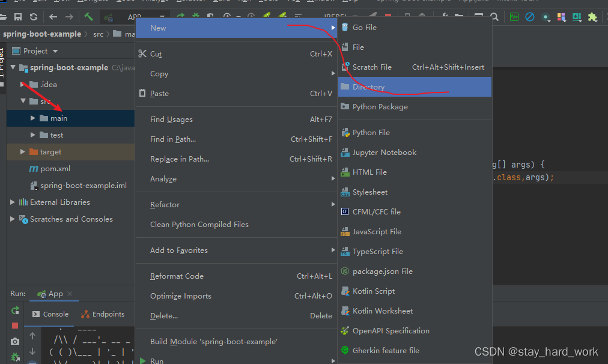Click the blue crossed-circle toolbar icon
The width and height of the screenshot is (608, 364).
click(530, 17)
